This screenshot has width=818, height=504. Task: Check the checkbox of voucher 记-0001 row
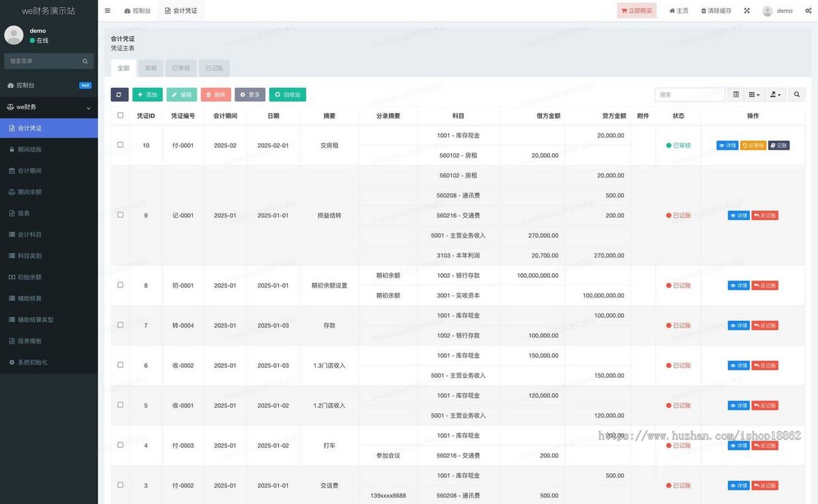pos(120,215)
